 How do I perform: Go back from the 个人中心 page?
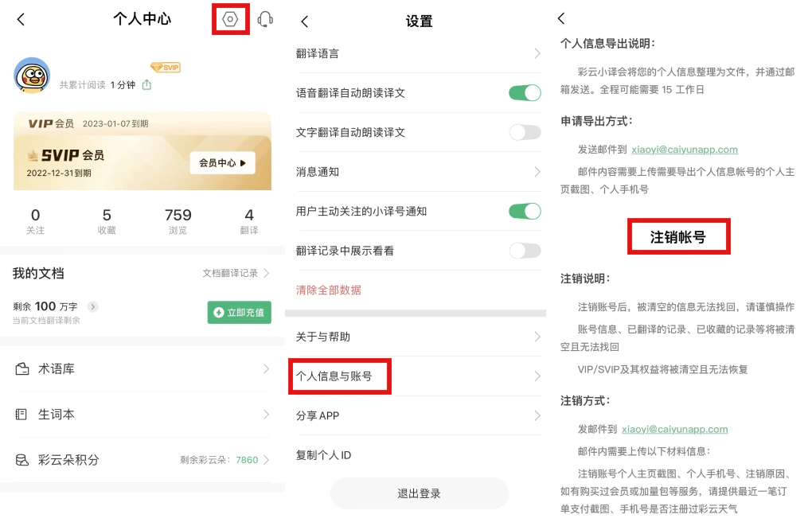tap(21, 19)
